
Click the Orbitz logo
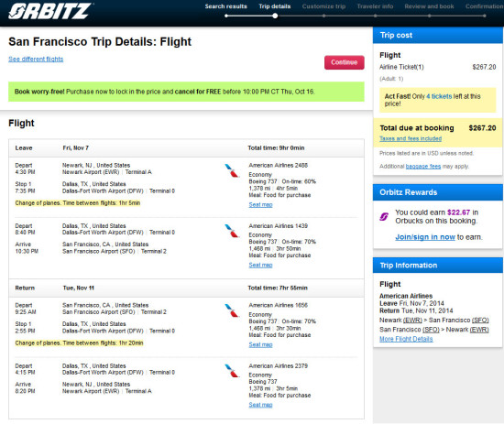50,12
